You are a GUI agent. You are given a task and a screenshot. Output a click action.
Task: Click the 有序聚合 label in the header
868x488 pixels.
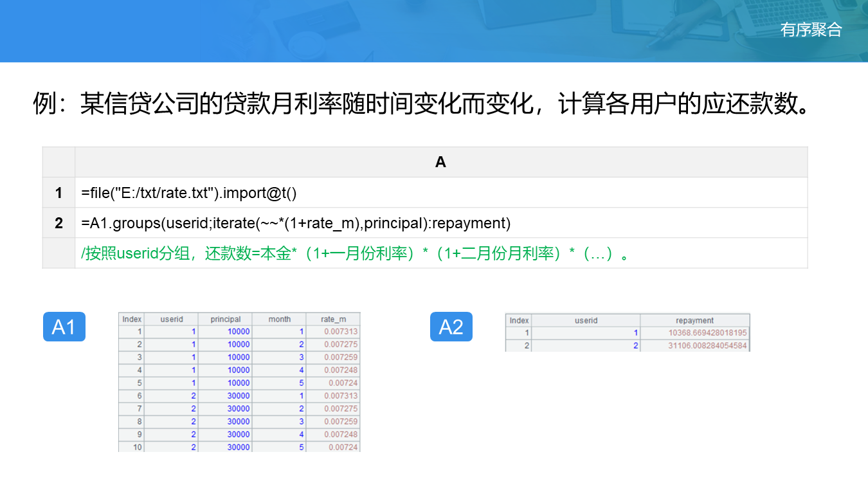[x=811, y=30]
